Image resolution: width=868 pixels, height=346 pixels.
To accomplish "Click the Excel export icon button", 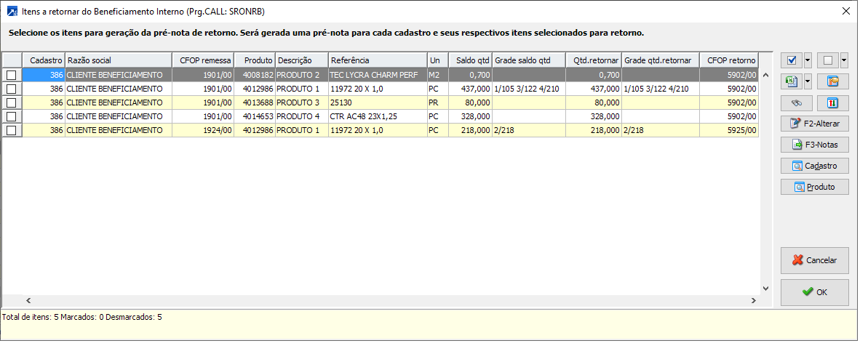I will (x=792, y=82).
